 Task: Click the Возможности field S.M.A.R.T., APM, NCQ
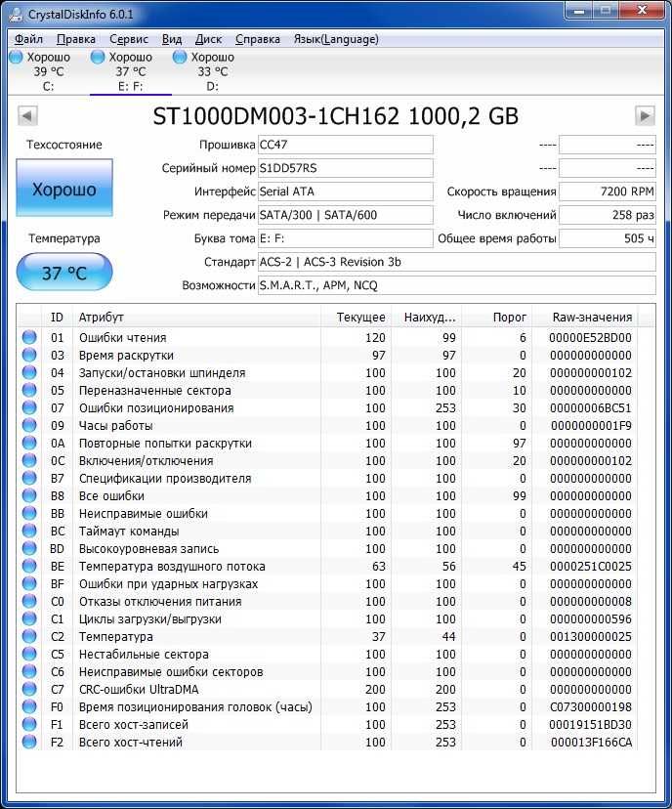click(x=456, y=285)
